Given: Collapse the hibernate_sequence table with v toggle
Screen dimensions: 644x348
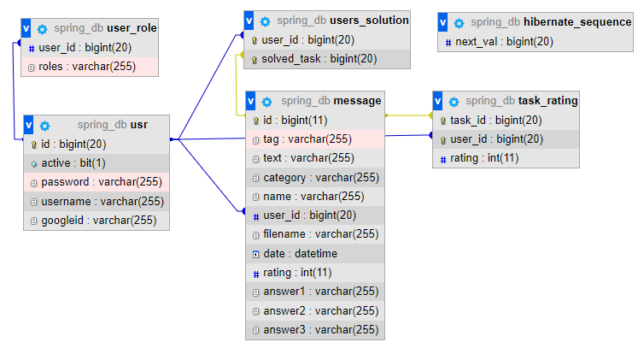Looking at the screenshot, I should point(442,22).
